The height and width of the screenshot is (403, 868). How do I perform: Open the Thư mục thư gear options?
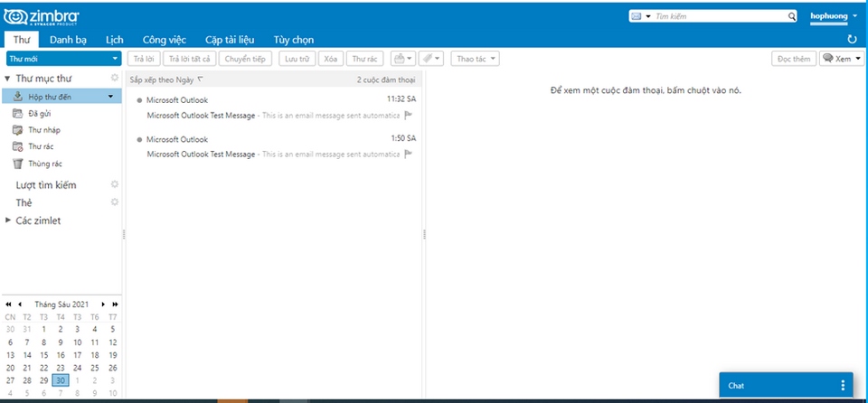[x=115, y=78]
